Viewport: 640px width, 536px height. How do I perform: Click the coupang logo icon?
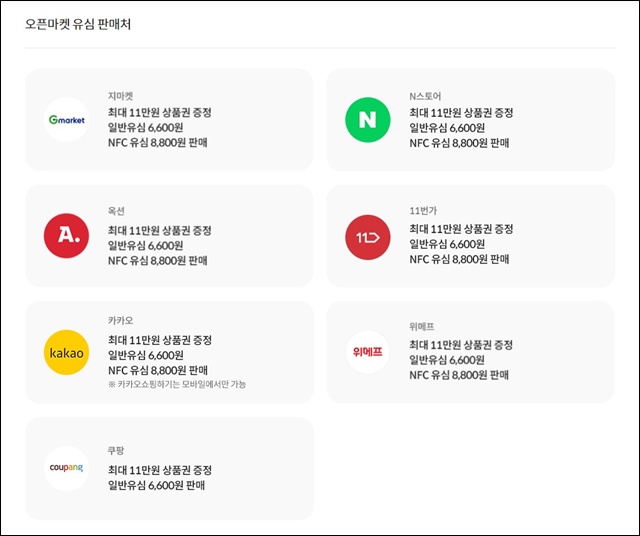click(67, 468)
